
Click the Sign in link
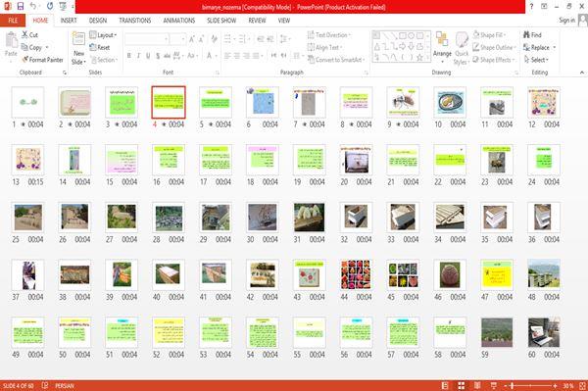(x=566, y=21)
